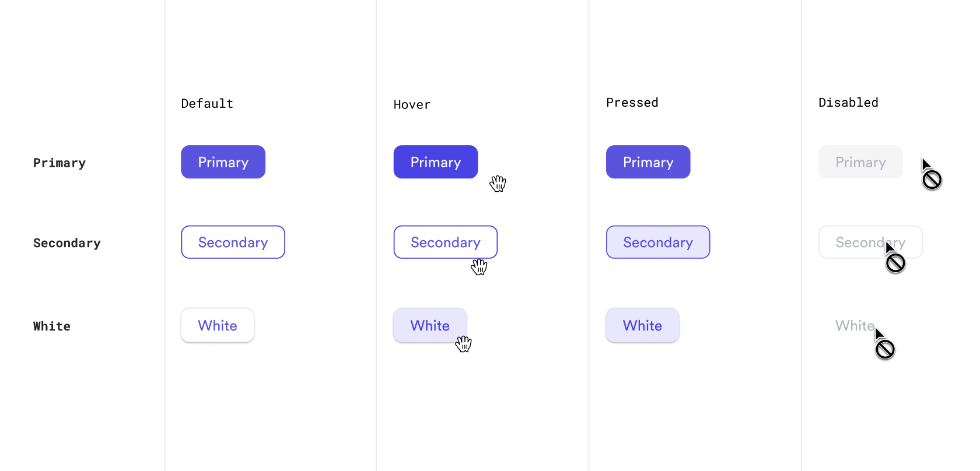The width and height of the screenshot is (980, 471).
Task: Click the disabled White button text
Action: coord(854,325)
